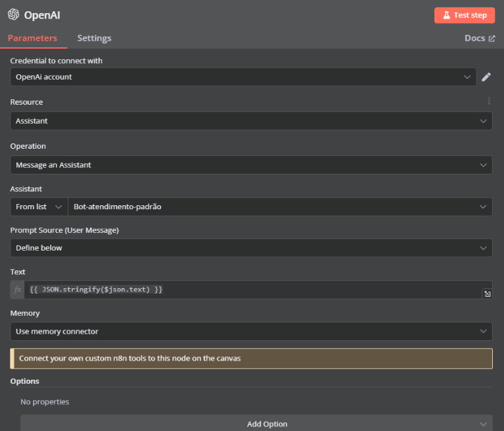504x431 pixels.
Task: Open the Operation dropdown Message an Assistant
Action: (251, 165)
